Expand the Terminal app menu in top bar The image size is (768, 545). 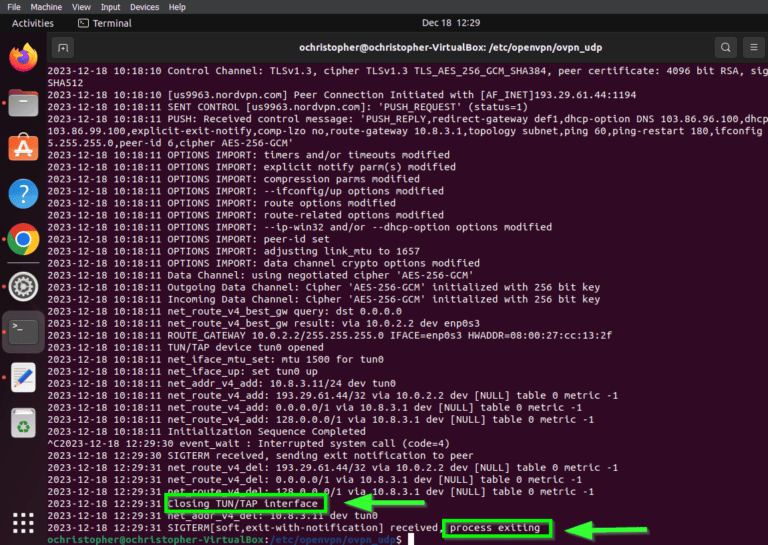pyautogui.click(x=104, y=23)
